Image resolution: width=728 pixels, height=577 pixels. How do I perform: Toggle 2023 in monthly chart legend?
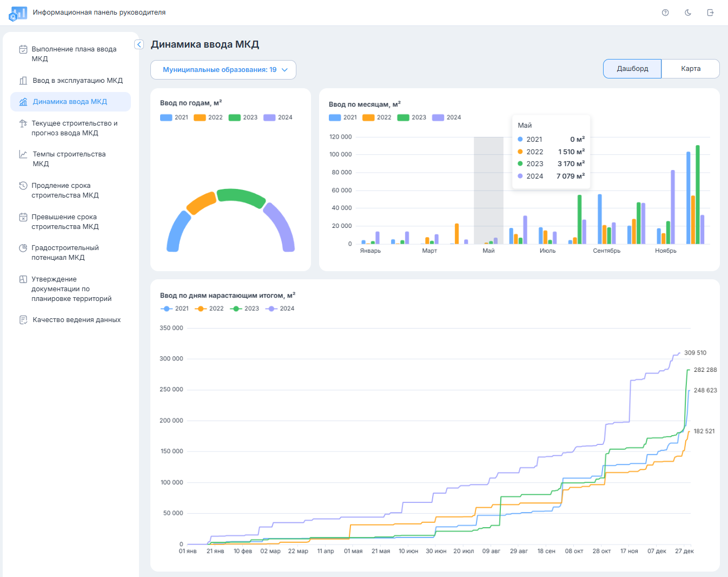click(412, 117)
